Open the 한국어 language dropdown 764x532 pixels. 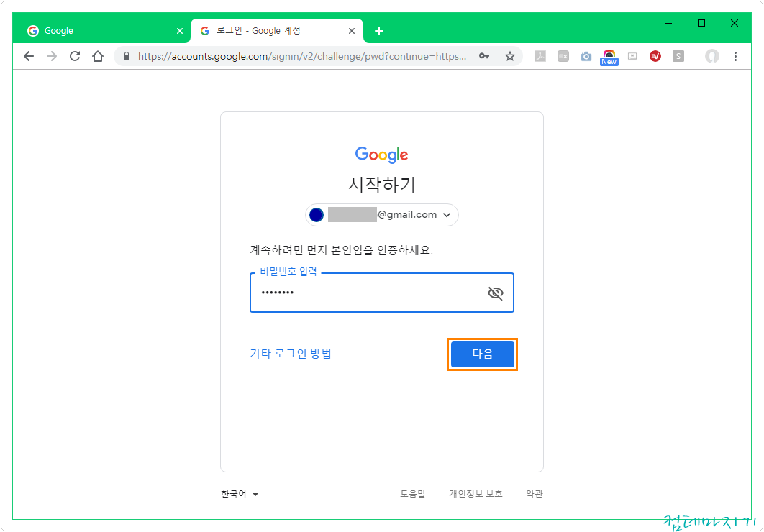240,494
